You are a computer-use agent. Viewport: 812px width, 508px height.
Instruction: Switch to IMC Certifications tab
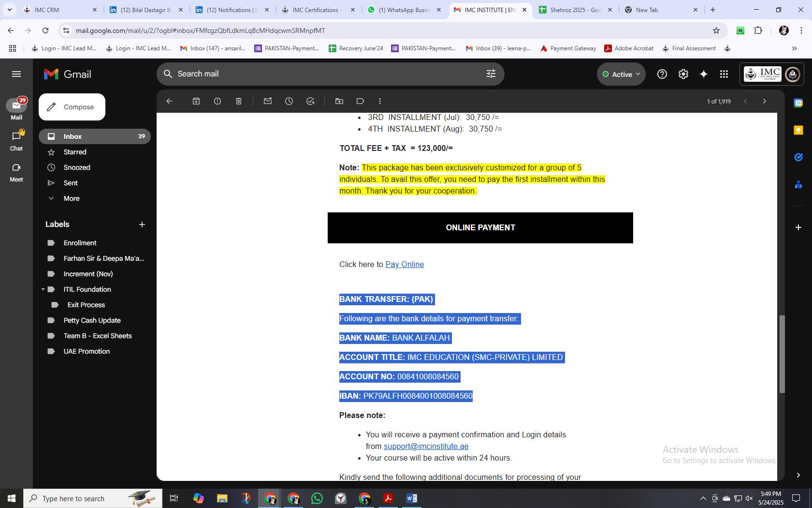[x=318, y=10]
